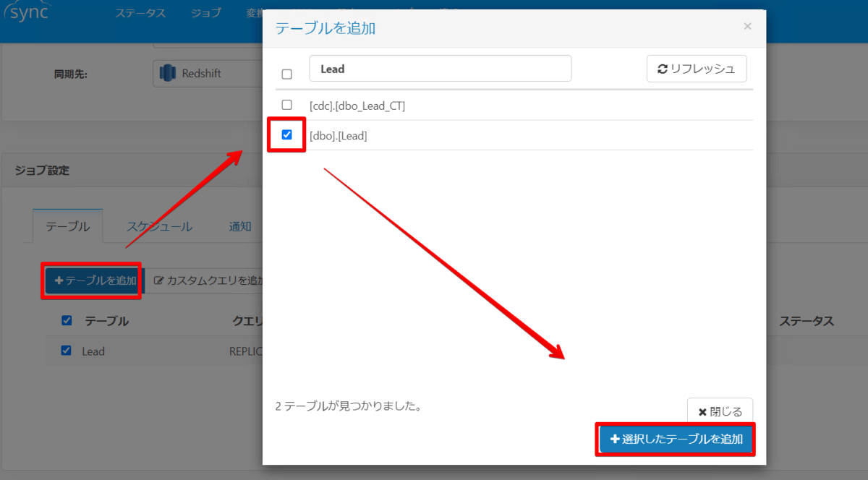Image resolution: width=868 pixels, height=480 pixels.
Task: Click the 閉じる button to dismiss modal
Action: click(720, 411)
